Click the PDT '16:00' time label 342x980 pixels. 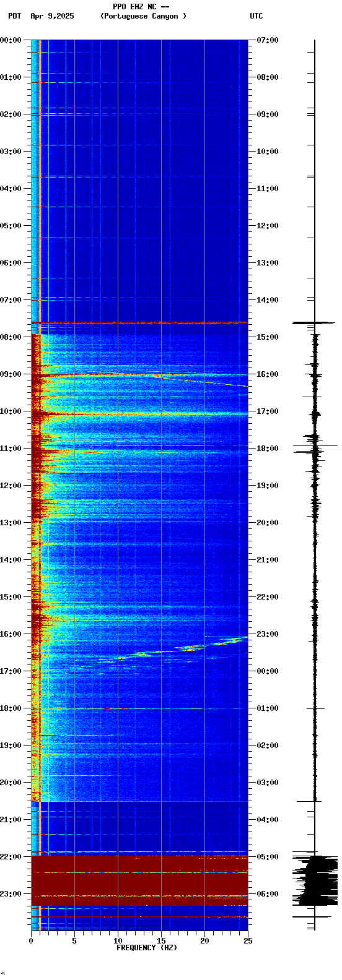pyautogui.click(x=11, y=634)
